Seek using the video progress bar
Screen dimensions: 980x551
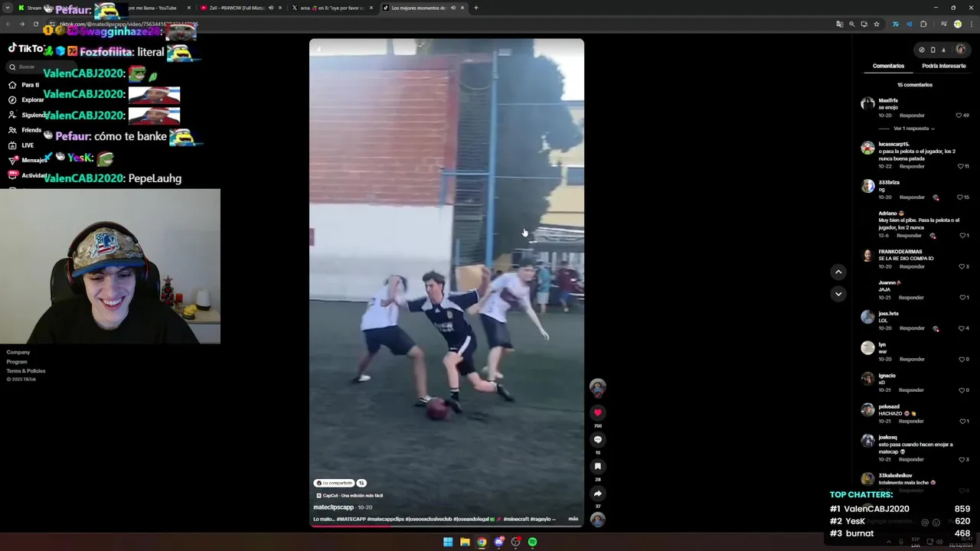pos(446,526)
